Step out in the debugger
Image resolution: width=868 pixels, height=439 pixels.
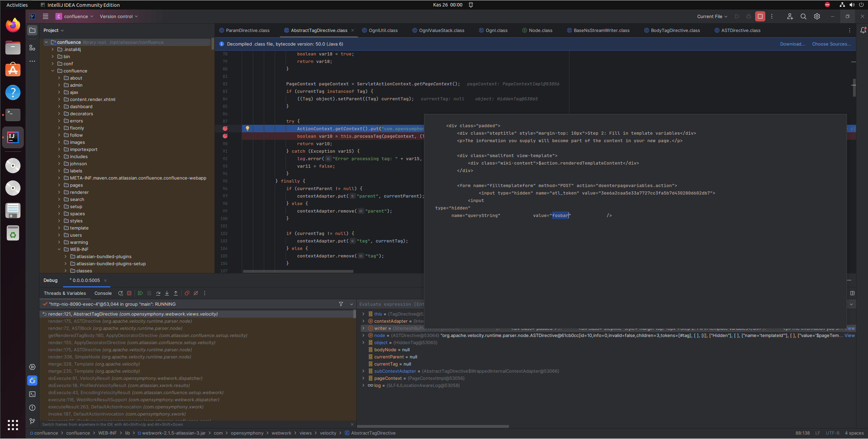pyautogui.click(x=176, y=293)
